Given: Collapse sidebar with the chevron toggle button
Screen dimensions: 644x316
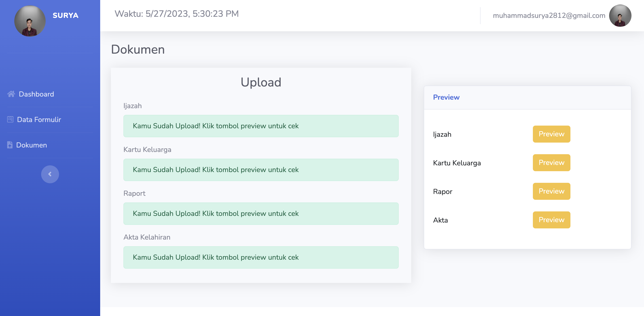Looking at the screenshot, I should pyautogui.click(x=50, y=174).
